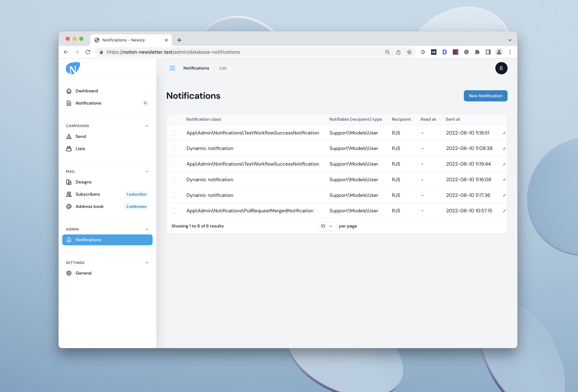Click the share icon in address bar
The width and height of the screenshot is (578, 392).
pos(398,52)
